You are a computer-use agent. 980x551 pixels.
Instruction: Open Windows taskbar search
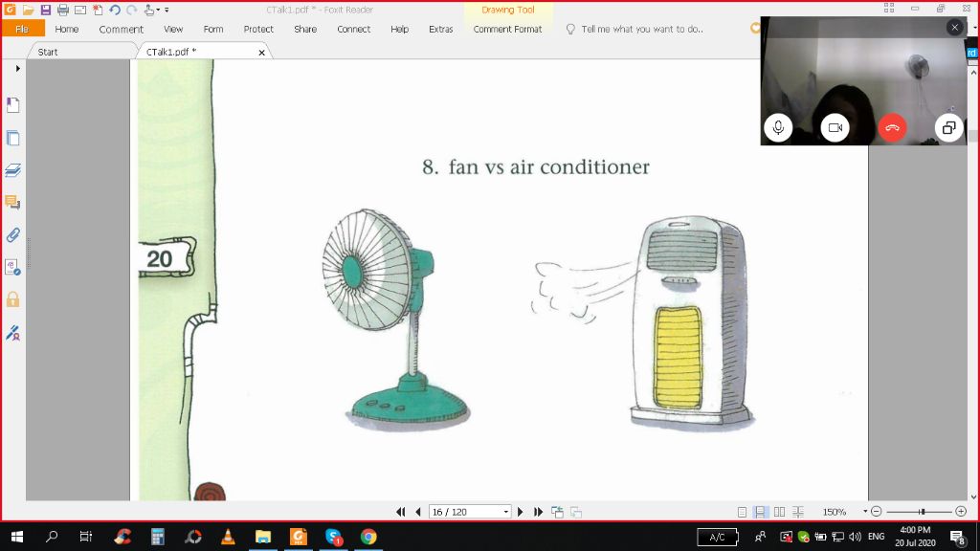coord(52,537)
